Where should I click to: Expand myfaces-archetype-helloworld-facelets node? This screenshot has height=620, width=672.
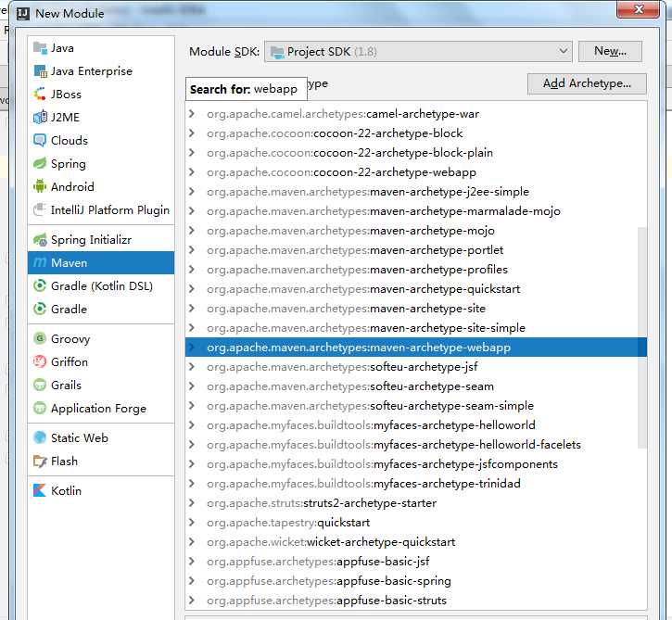tap(192, 445)
